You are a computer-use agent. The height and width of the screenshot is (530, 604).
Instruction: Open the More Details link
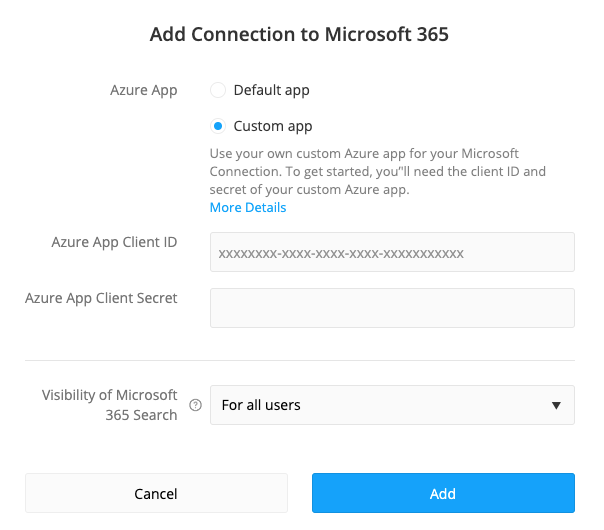248,207
